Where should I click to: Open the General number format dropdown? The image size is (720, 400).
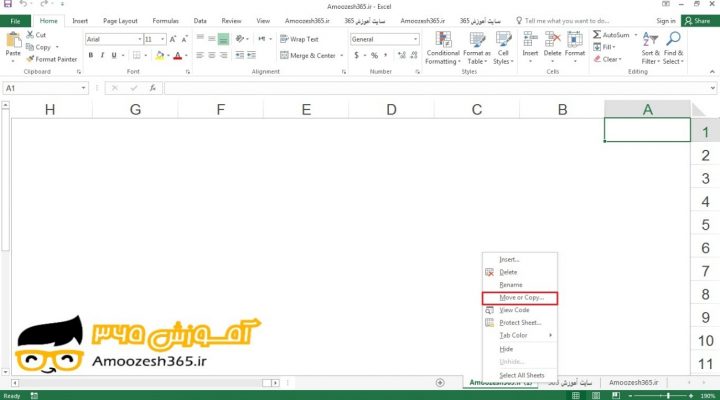pos(415,39)
